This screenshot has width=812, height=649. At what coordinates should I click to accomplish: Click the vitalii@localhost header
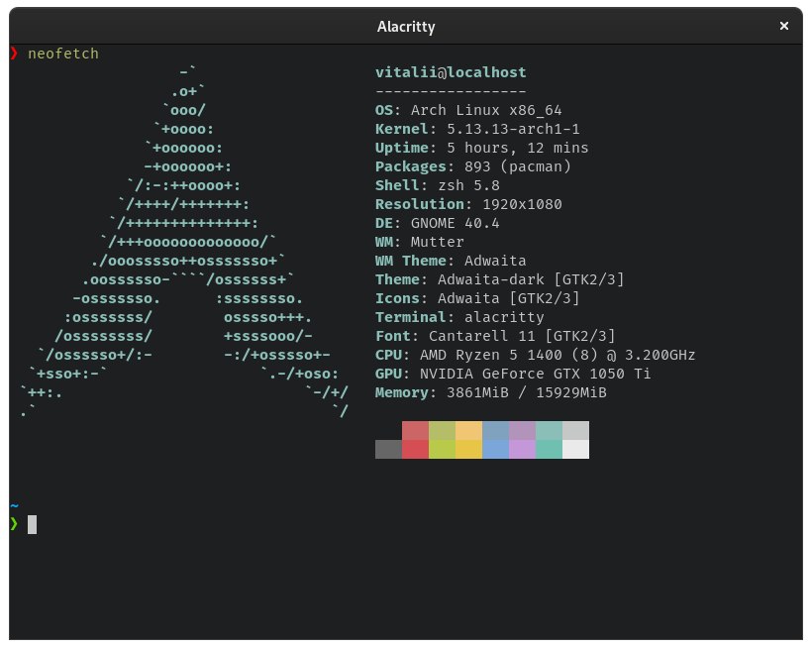point(451,72)
